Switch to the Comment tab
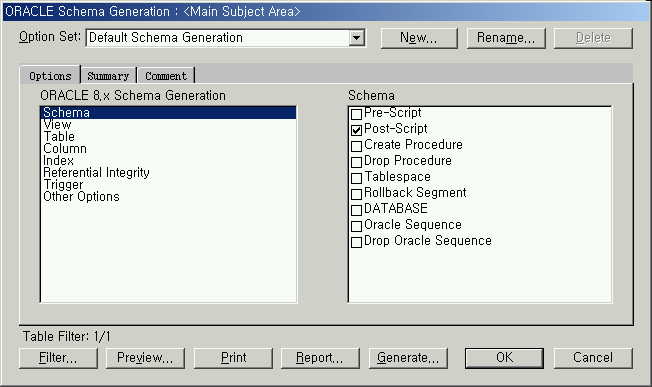652x387 pixels. click(166, 76)
